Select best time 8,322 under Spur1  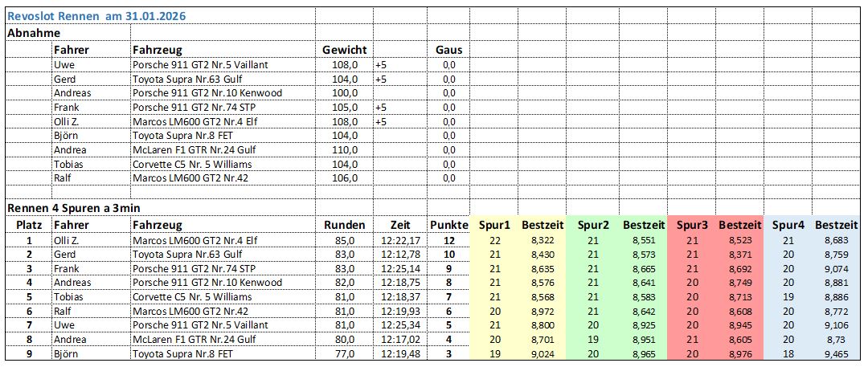[542, 240]
